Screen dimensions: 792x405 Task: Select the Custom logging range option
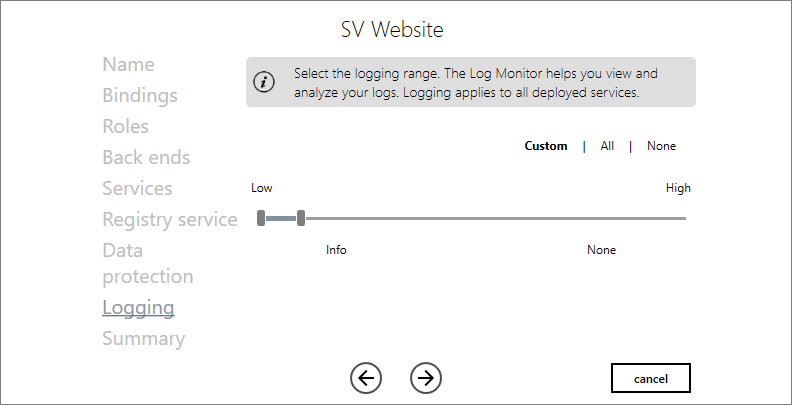546,146
